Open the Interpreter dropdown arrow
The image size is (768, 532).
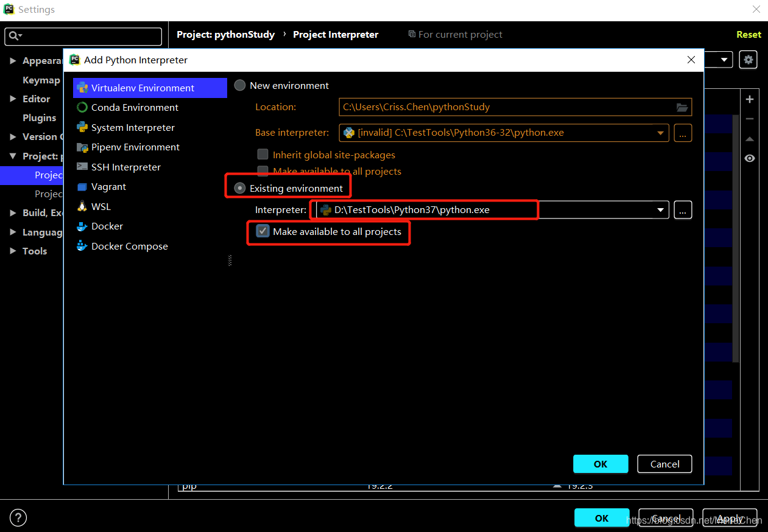[660, 210]
